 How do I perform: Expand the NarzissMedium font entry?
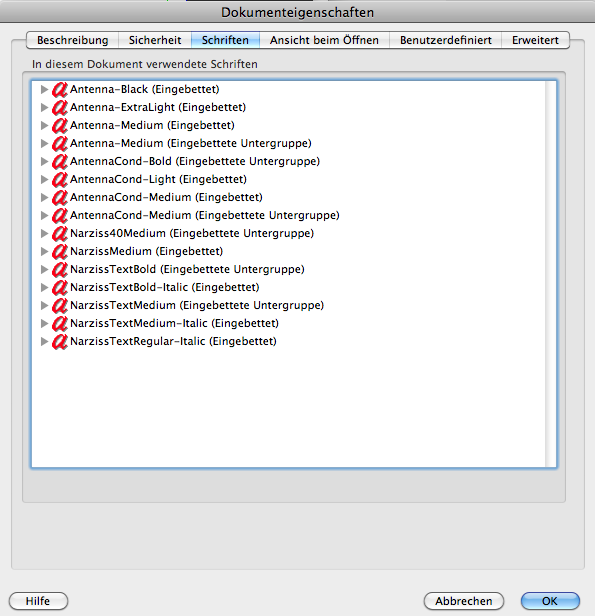pyautogui.click(x=44, y=251)
